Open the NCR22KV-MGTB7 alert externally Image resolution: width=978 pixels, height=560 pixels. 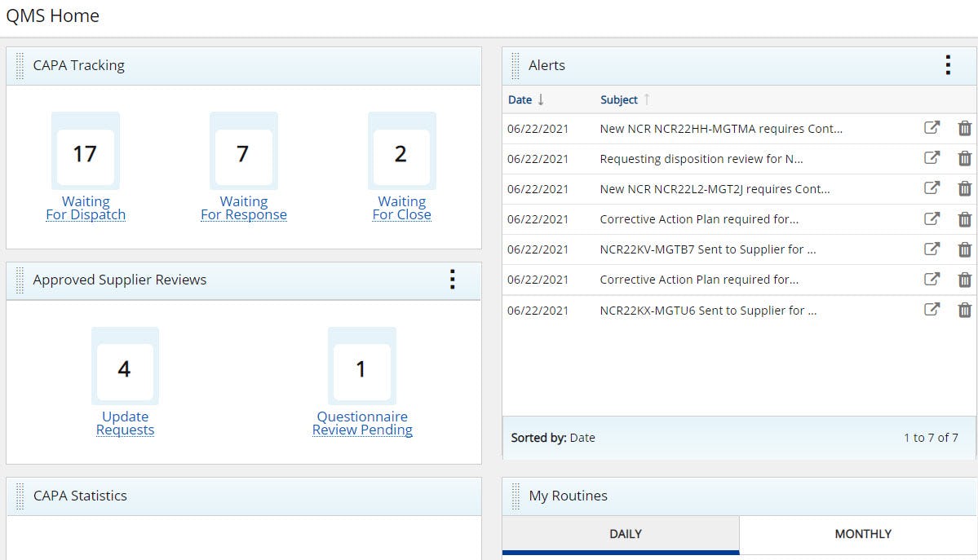[x=932, y=249]
